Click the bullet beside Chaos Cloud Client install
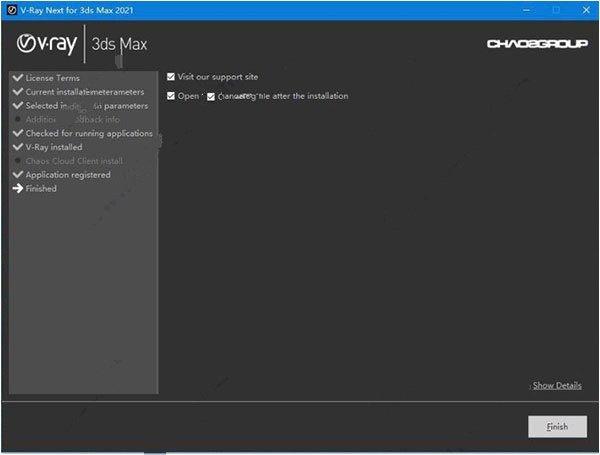600x455 pixels. (x=18, y=161)
